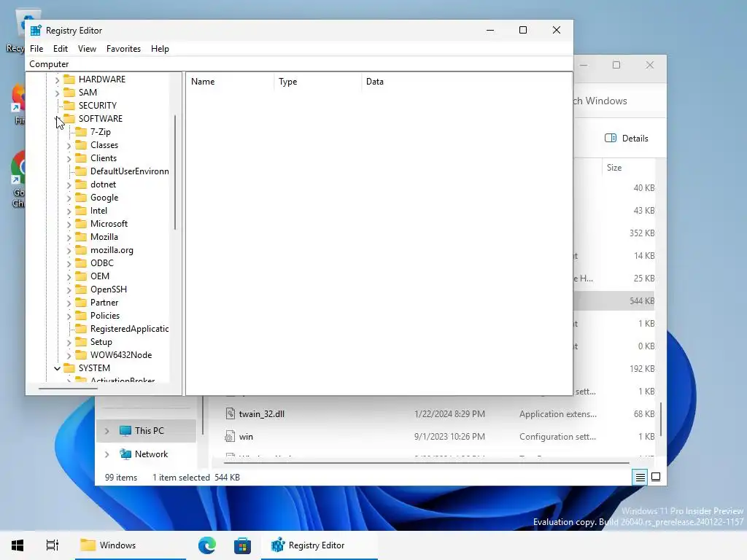747x560 pixels.
Task: Toggle the Details pane in File Explorer
Action: click(626, 138)
